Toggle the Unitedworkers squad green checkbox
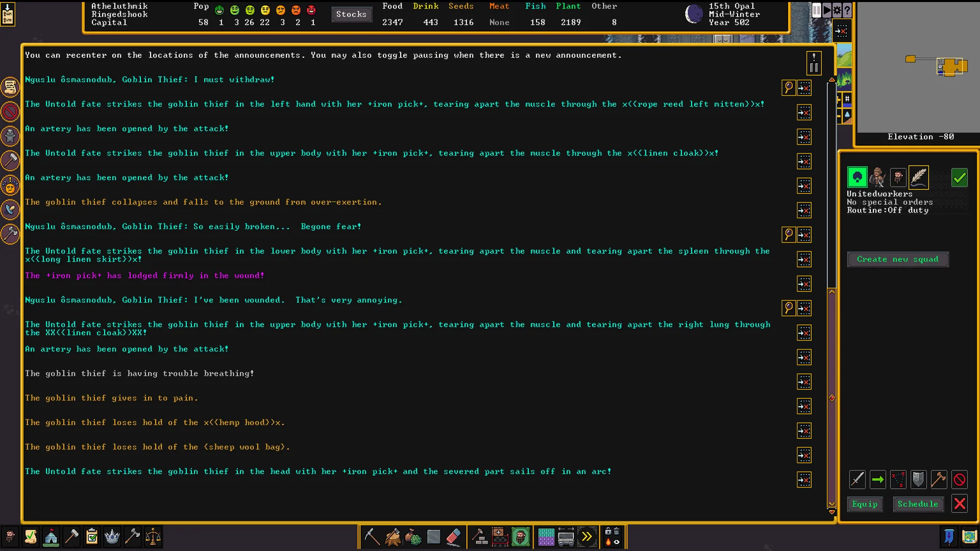Viewport: 980px width, 551px height. point(959,178)
